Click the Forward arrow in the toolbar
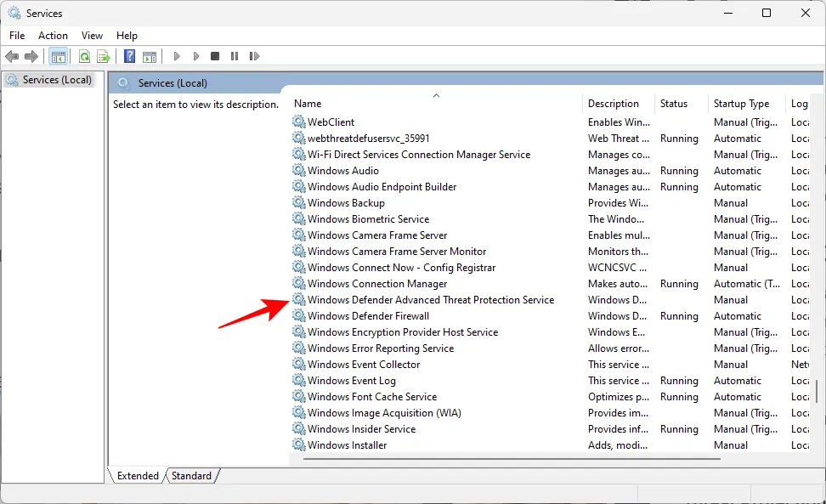Viewport: 826px width, 504px height. coord(31,57)
